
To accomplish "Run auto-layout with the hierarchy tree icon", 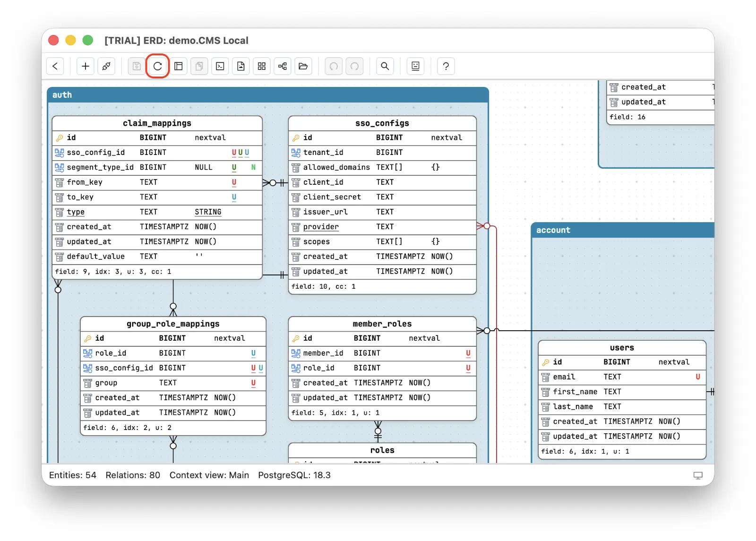I will 283,66.
